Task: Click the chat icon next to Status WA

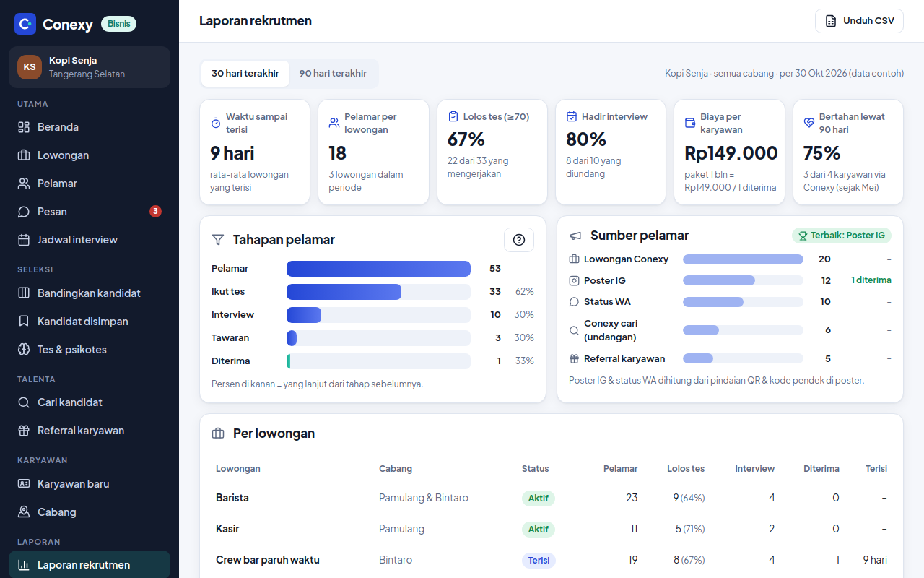Action: [x=574, y=302]
